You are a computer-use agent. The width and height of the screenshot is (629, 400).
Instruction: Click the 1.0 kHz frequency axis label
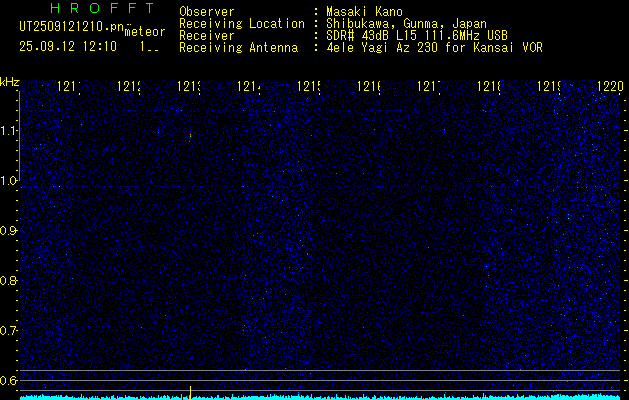click(x=8, y=181)
